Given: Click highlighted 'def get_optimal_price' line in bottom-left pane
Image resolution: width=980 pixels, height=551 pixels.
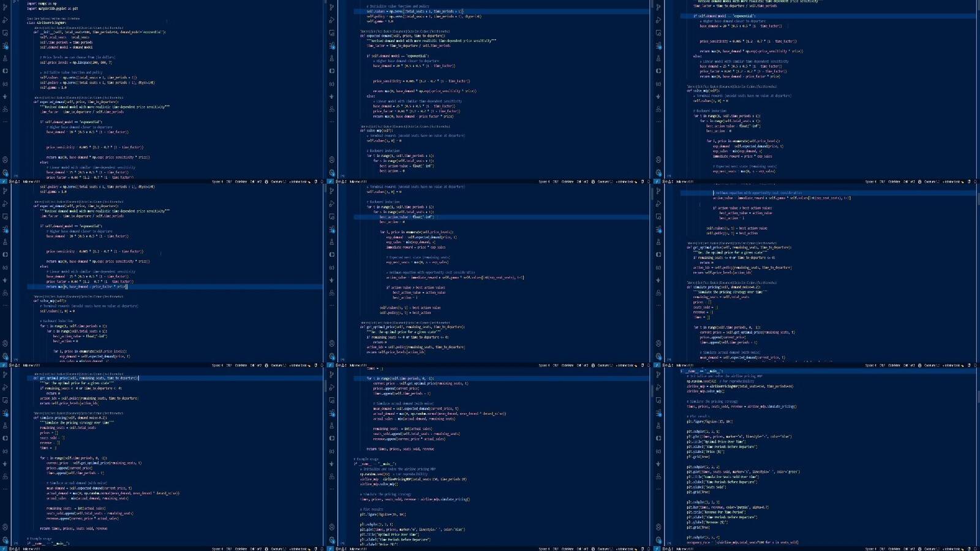Looking at the screenshot, I should pos(175,378).
